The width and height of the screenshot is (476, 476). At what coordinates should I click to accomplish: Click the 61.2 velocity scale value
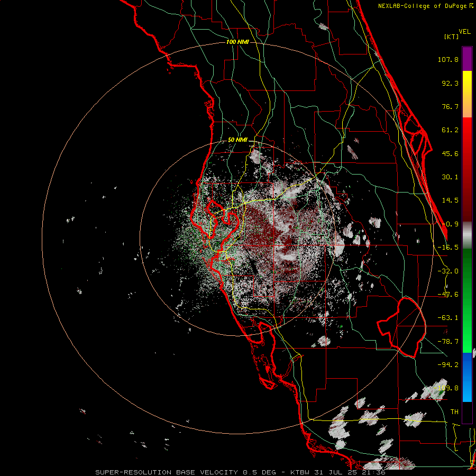(450, 130)
